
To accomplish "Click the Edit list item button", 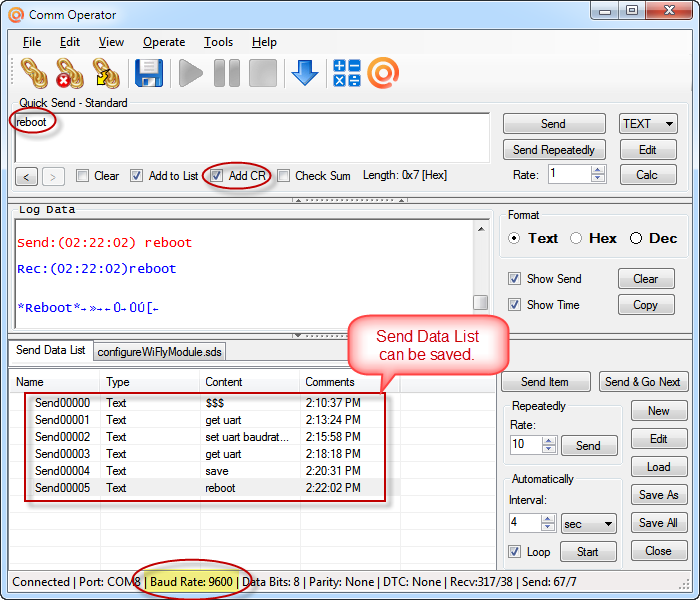I will [x=659, y=439].
